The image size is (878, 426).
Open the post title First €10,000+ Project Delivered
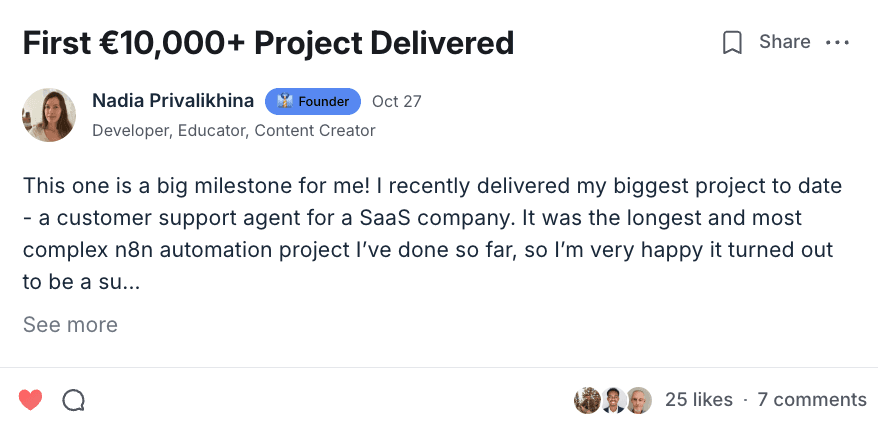pos(268,43)
